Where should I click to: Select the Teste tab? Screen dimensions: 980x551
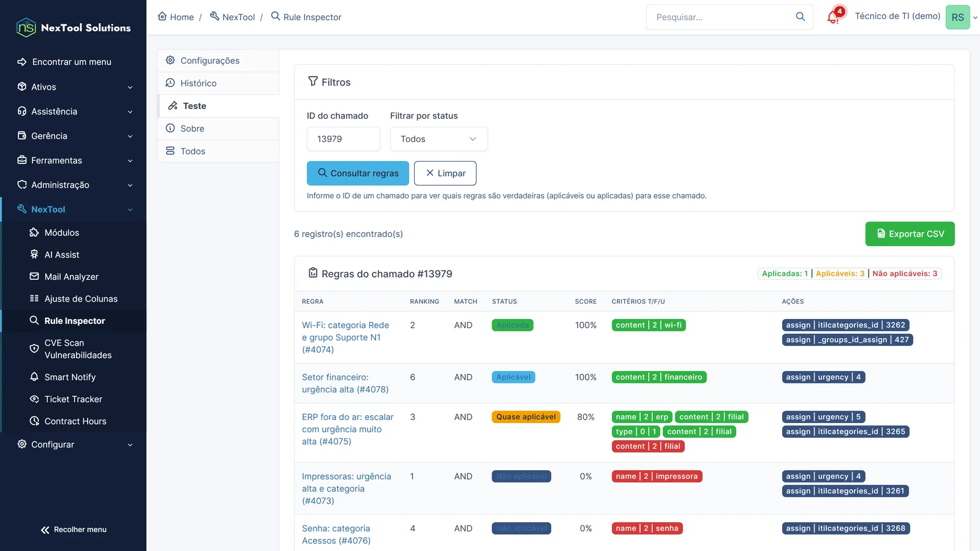tap(218, 106)
